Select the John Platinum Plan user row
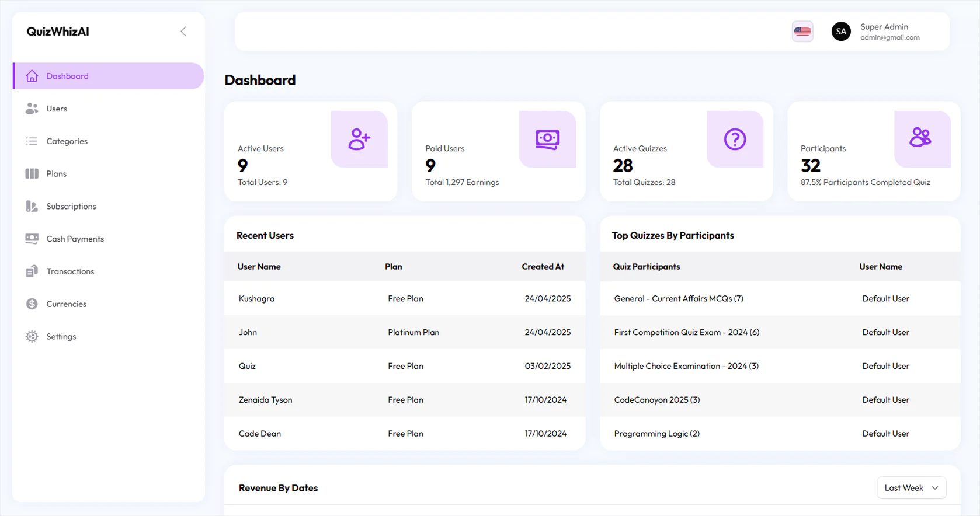The width and height of the screenshot is (980, 516). click(404, 332)
